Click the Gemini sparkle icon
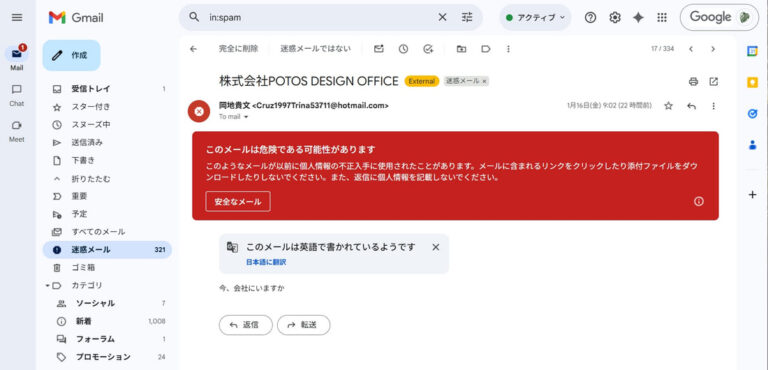768x370 pixels. tap(638, 18)
